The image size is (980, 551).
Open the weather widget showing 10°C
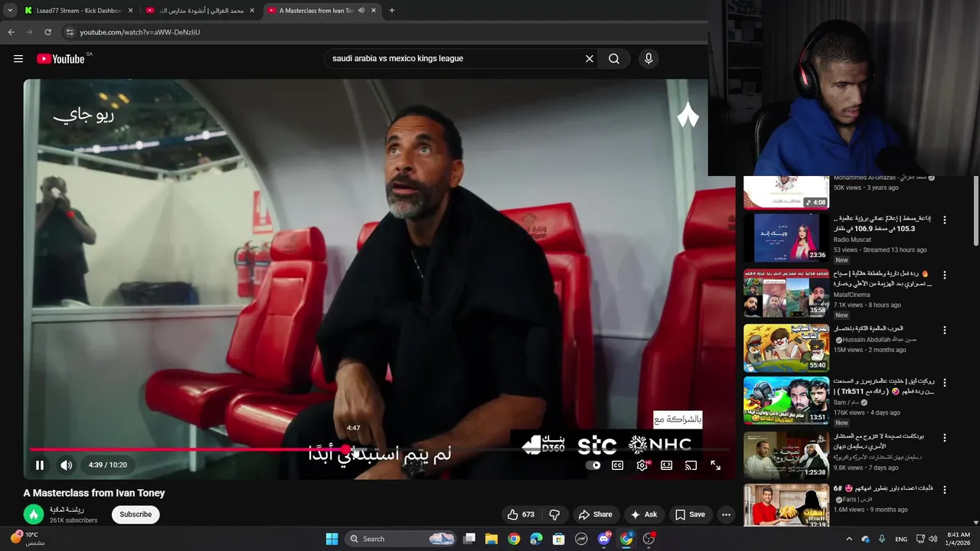[x=26, y=539]
